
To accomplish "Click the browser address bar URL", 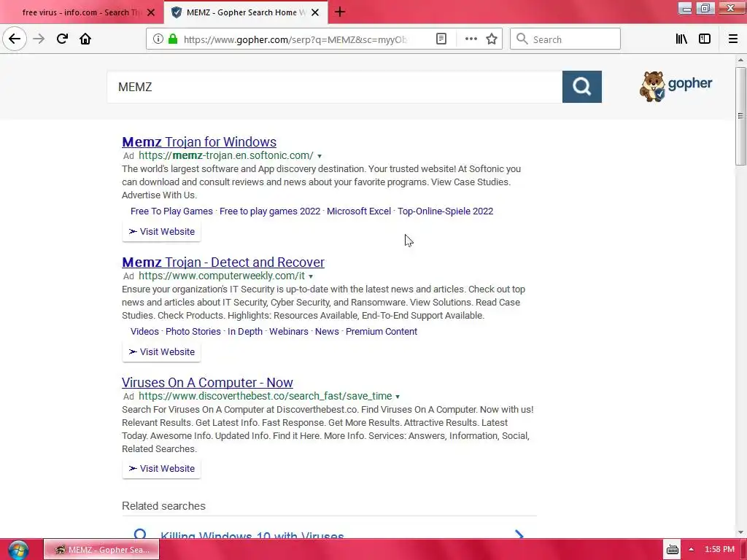I will coord(295,39).
